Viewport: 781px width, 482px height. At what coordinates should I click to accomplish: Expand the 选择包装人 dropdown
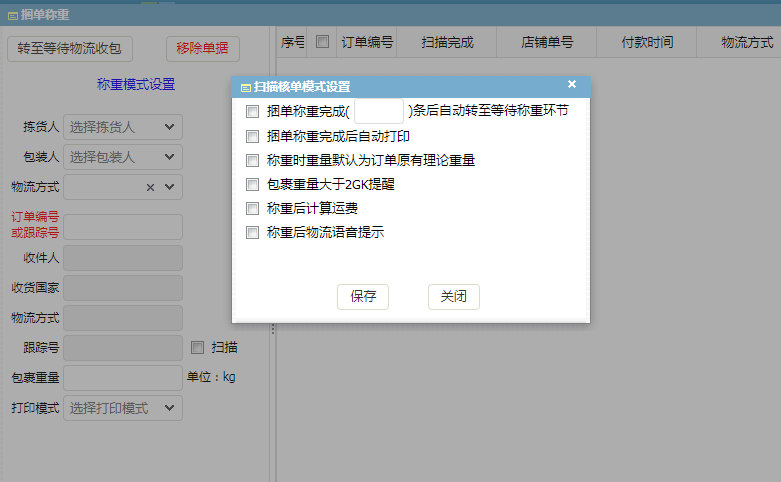123,157
